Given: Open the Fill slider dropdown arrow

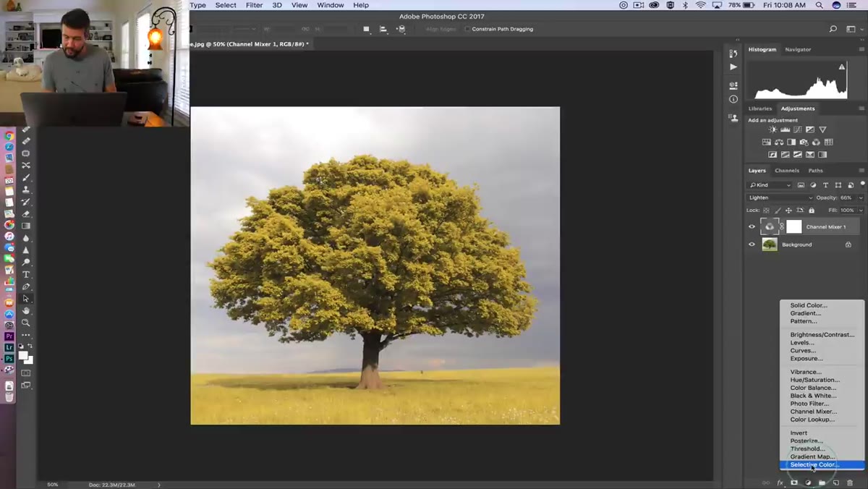Looking at the screenshot, I should [861, 211].
